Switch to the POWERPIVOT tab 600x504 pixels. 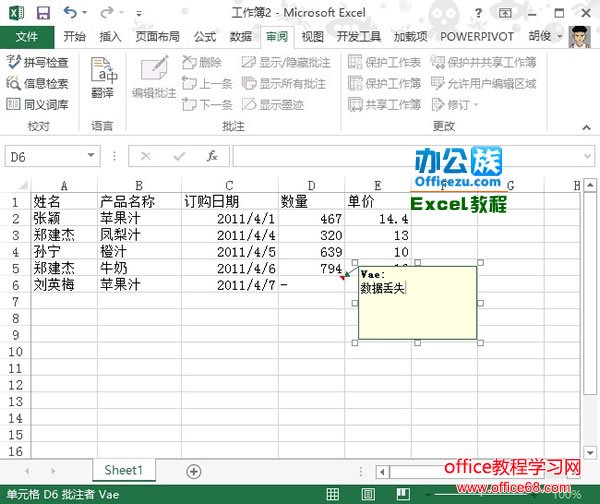[477, 37]
